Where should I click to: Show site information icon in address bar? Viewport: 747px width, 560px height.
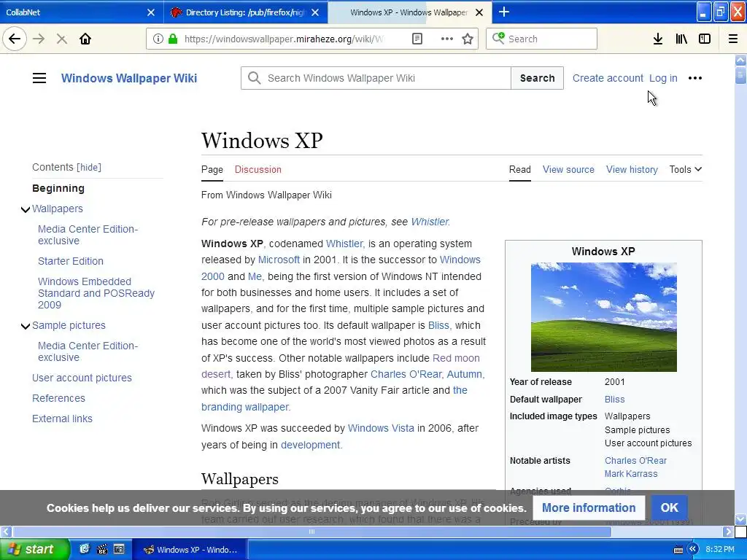pyautogui.click(x=158, y=39)
